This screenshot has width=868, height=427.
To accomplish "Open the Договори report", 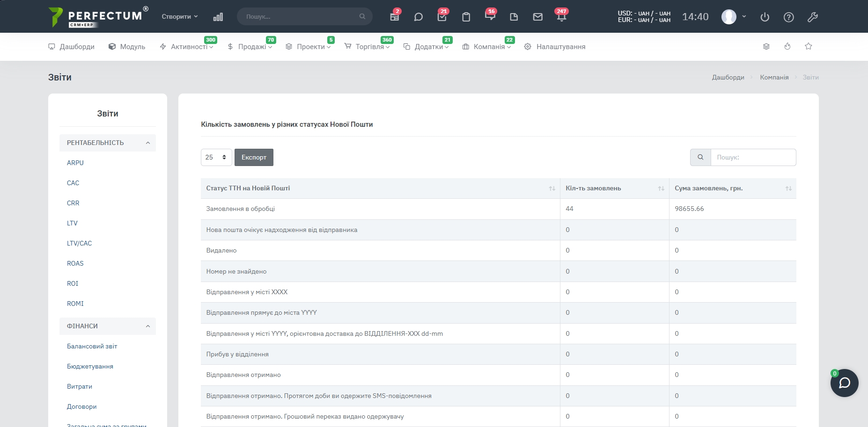I will pos(82,406).
